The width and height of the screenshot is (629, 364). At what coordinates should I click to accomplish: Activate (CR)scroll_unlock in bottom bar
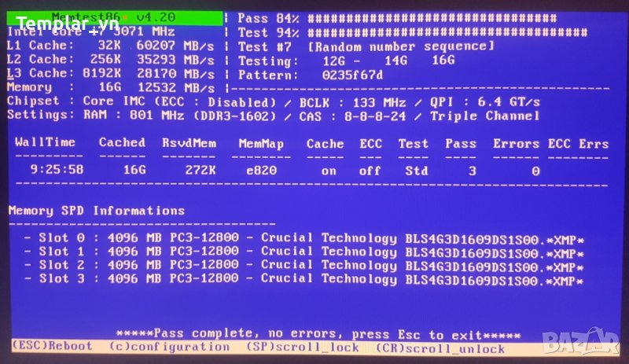pyautogui.click(x=440, y=347)
